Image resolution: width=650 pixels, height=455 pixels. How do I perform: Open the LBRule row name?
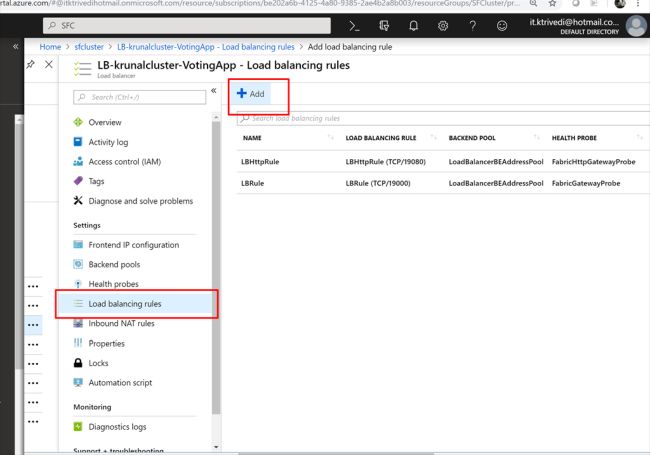[x=252, y=183]
